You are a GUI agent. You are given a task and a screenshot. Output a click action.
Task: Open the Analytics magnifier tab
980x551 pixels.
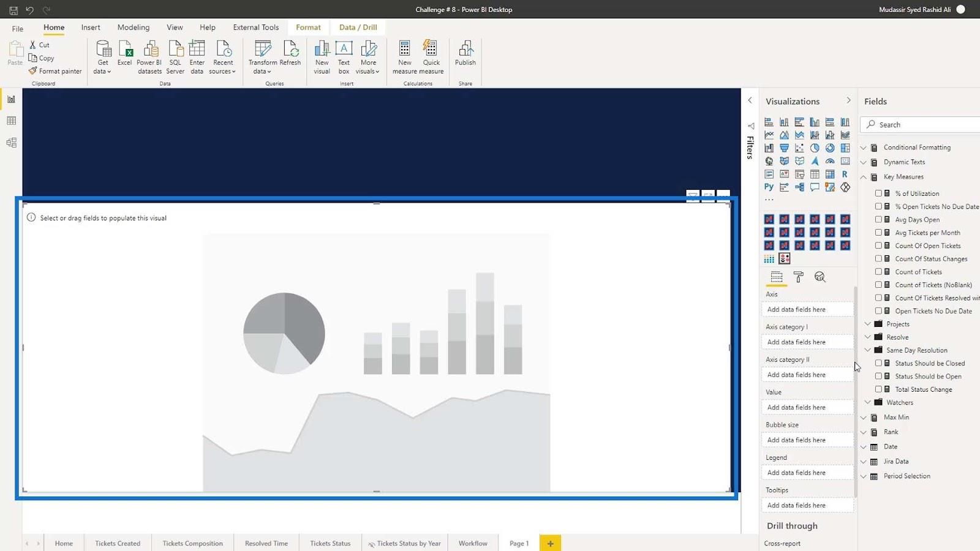[820, 277]
